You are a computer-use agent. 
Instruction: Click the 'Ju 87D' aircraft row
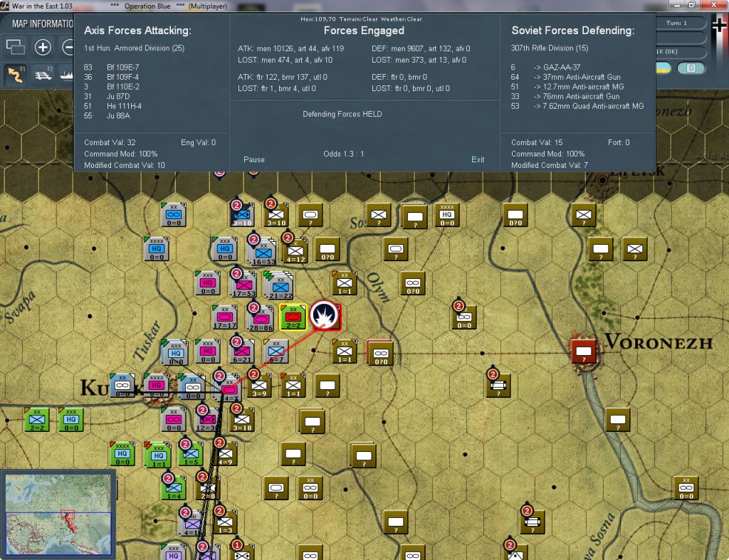click(107, 96)
